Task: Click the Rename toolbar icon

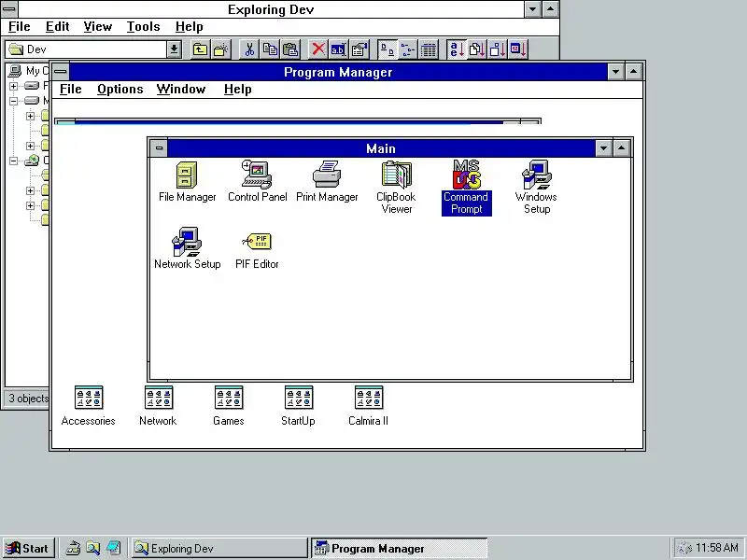Action: coord(338,49)
